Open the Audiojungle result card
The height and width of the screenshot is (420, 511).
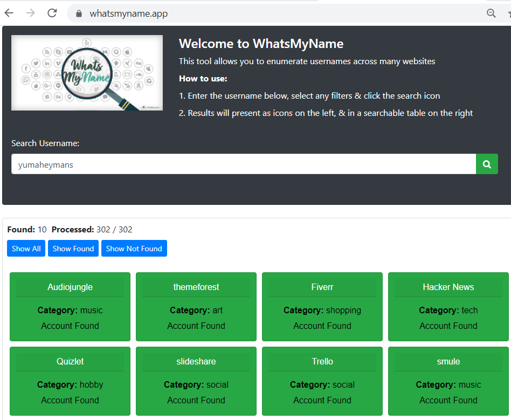[x=70, y=306]
